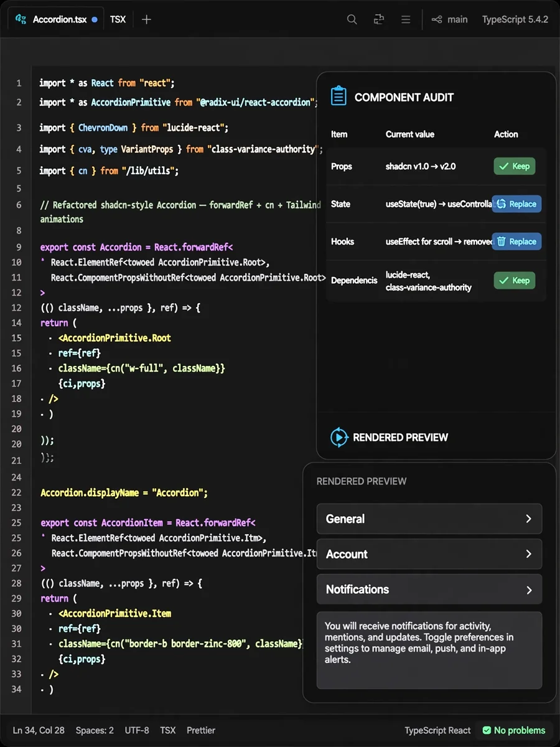
Task: Open the hamburger menu icon
Action: tap(406, 19)
